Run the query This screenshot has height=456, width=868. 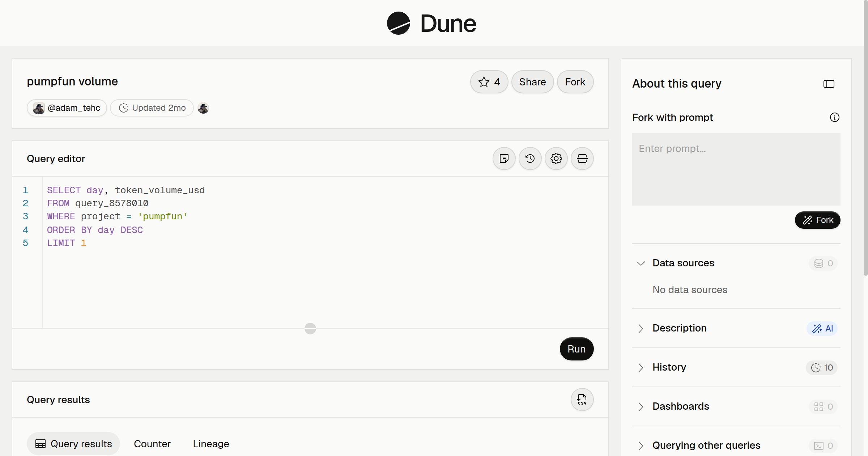click(x=576, y=349)
